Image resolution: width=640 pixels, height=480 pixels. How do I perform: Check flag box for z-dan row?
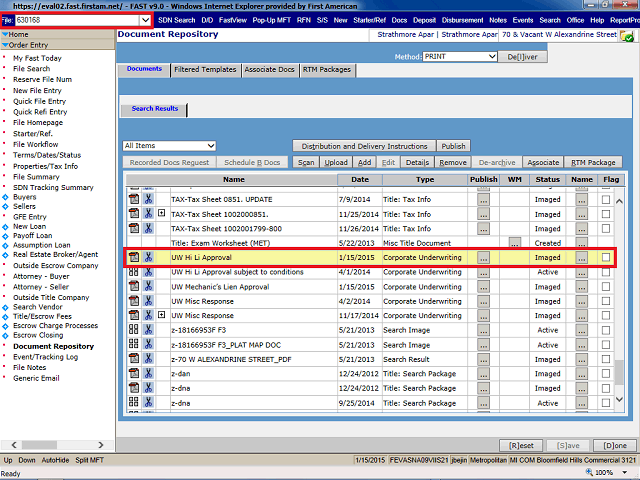(606, 373)
